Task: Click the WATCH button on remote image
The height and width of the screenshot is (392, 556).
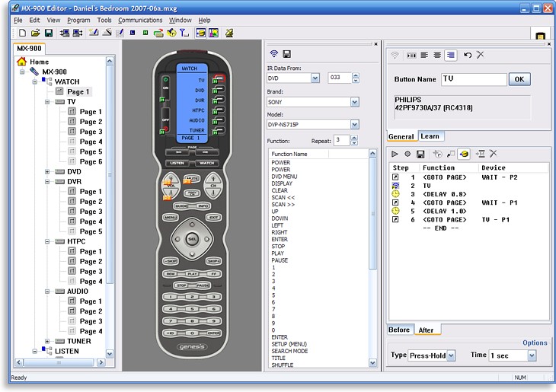Action: [x=206, y=163]
